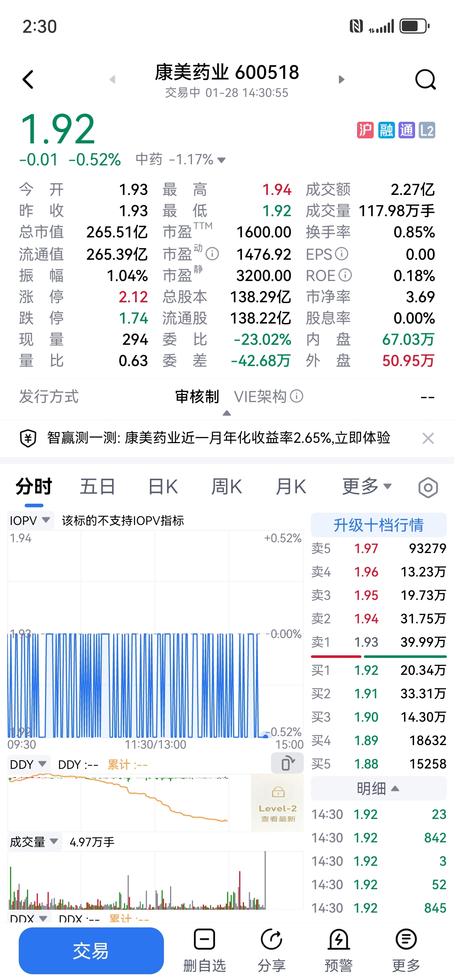This screenshot has height=980, width=454.
Task: Open info icon next to VIE架构
Action: 297,396
